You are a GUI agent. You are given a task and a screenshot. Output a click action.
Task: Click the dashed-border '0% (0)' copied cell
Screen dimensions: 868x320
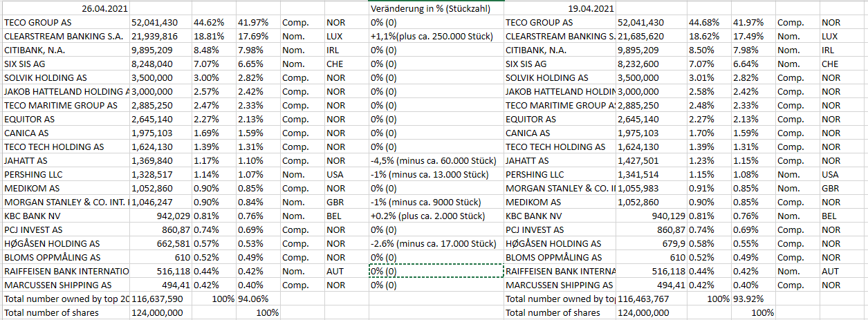[436, 271]
